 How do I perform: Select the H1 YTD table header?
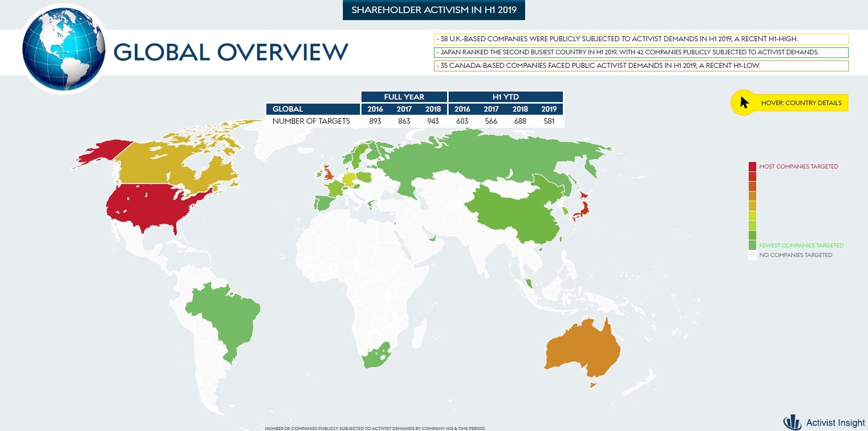click(x=505, y=97)
